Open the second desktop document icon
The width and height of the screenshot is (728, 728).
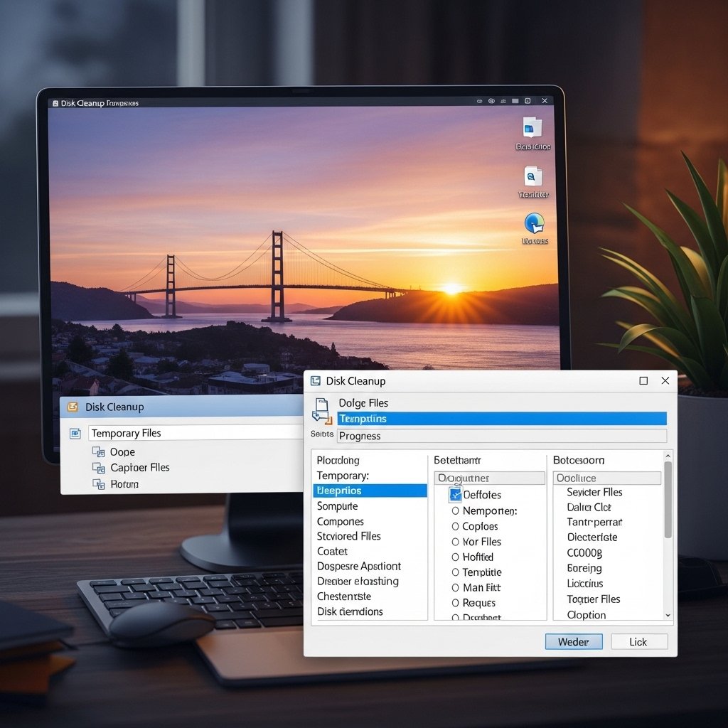[532, 176]
